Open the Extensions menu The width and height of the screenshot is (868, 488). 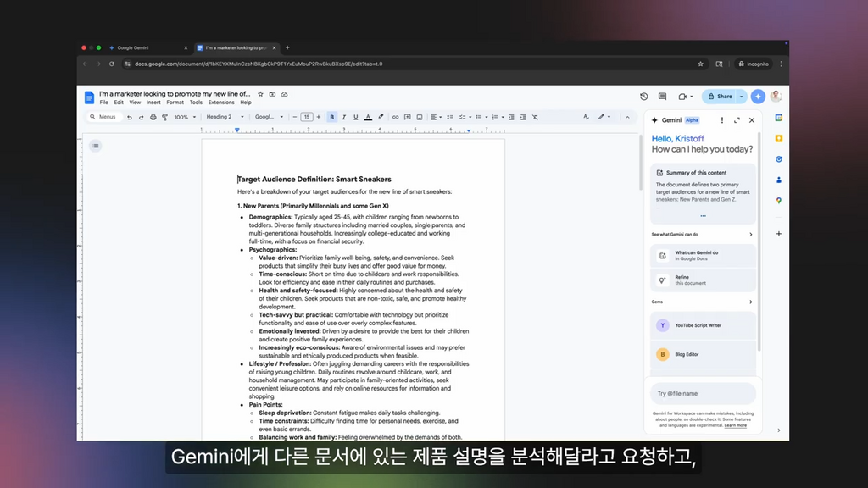pos(221,103)
